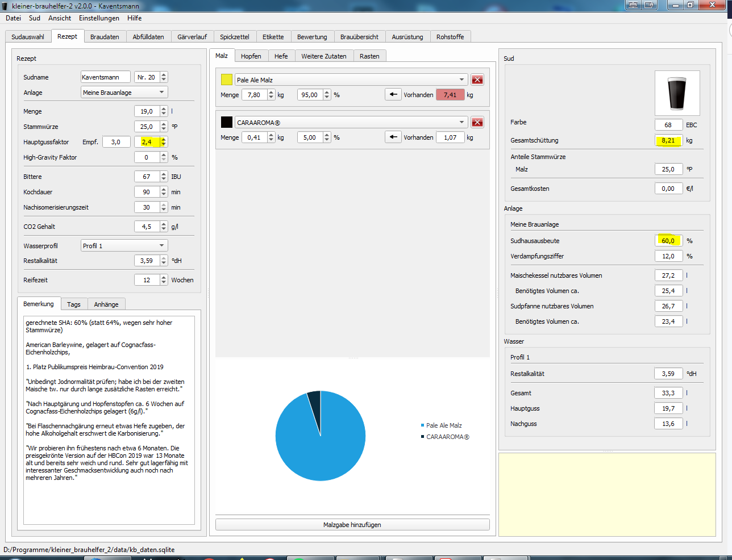Click the dark beer glass image
732x560 pixels.
(x=677, y=93)
